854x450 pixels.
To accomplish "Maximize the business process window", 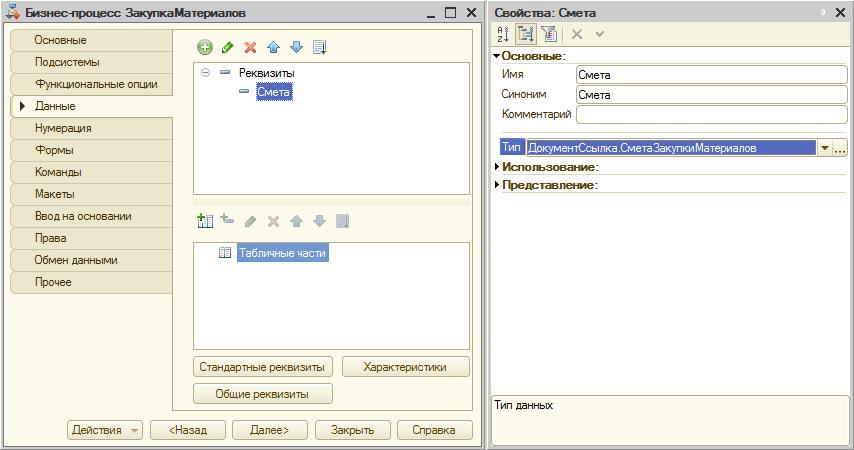I will tap(450, 13).
